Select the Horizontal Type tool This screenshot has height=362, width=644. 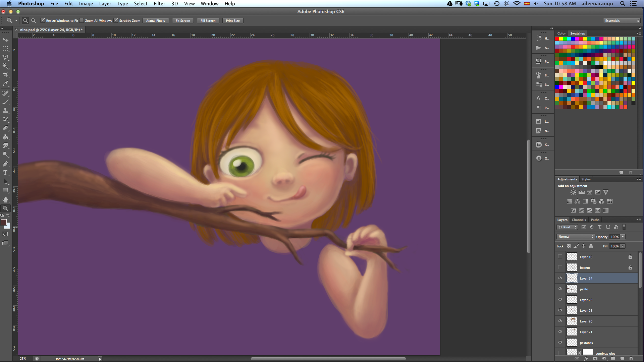(5, 173)
